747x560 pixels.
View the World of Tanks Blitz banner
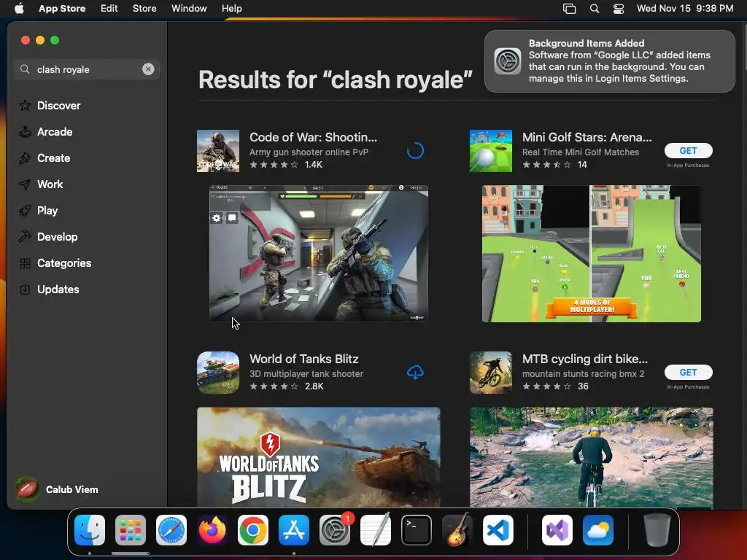[319, 456]
